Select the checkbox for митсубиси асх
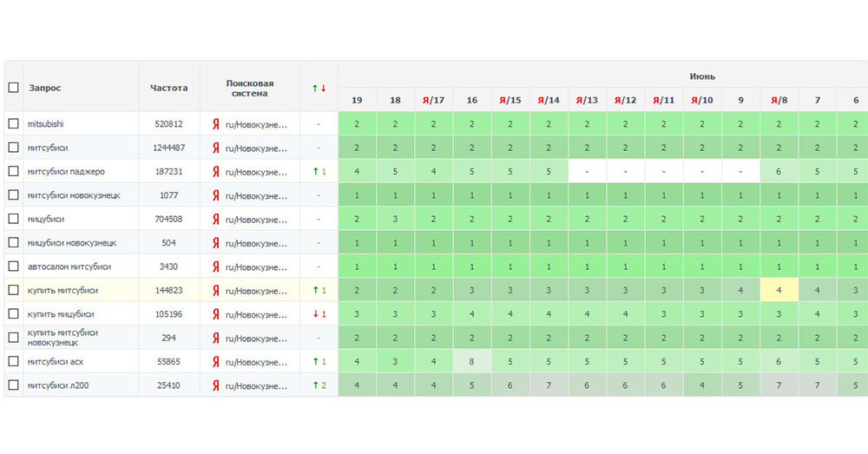Screen dimensions: 868x454 (13, 361)
